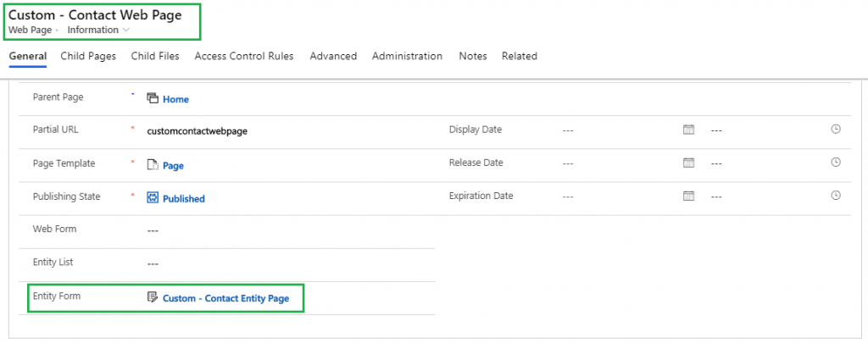Click the Custom - Contact Web Page title
Viewport: 868px width, 343px height.
(x=95, y=15)
